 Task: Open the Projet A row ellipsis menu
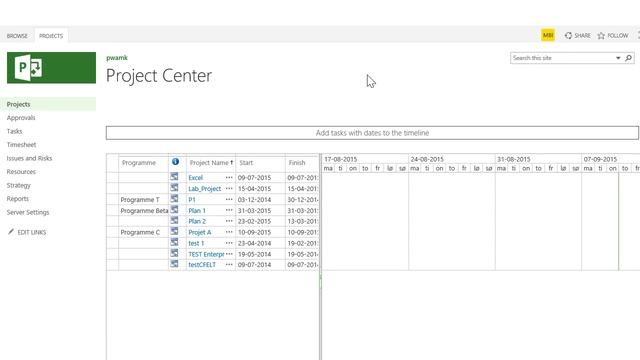point(229,232)
